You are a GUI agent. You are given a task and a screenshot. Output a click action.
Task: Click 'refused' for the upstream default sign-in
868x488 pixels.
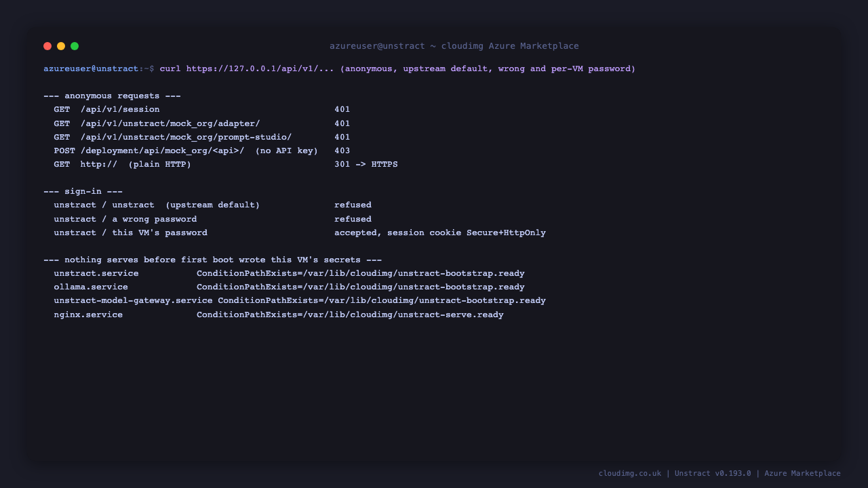353,205
